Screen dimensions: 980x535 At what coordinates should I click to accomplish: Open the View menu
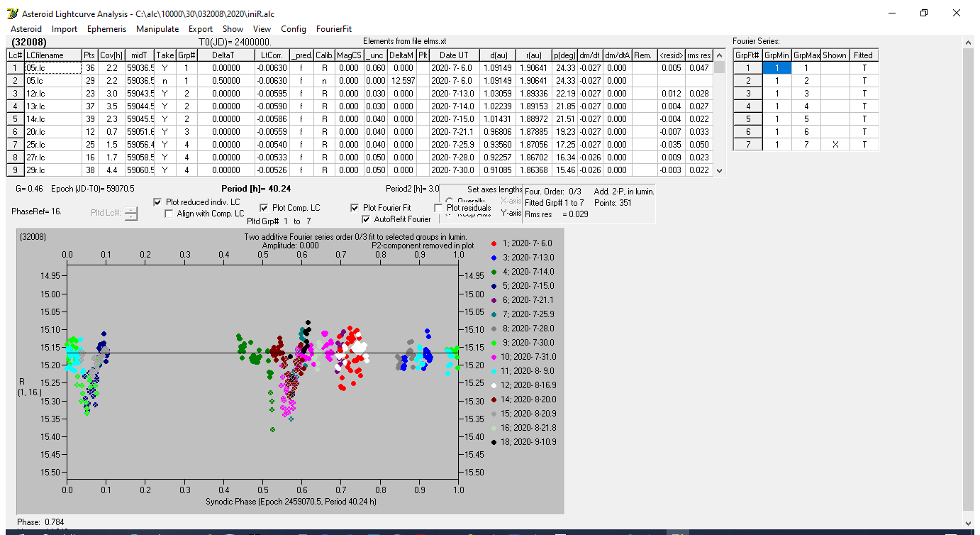[262, 29]
